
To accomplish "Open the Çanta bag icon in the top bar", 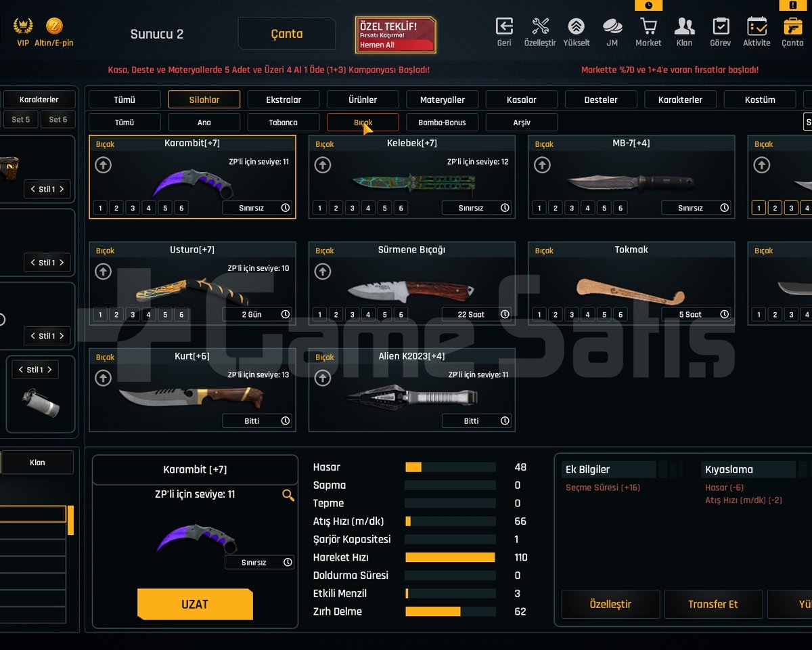I will (x=792, y=26).
